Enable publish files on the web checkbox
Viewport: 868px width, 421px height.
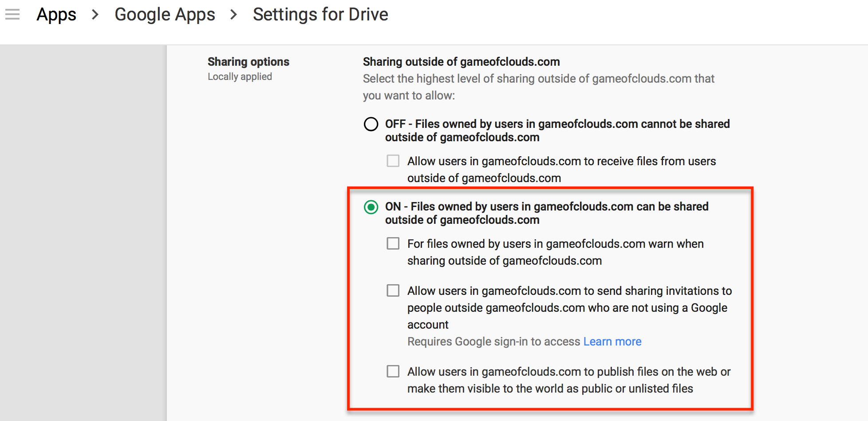point(393,371)
